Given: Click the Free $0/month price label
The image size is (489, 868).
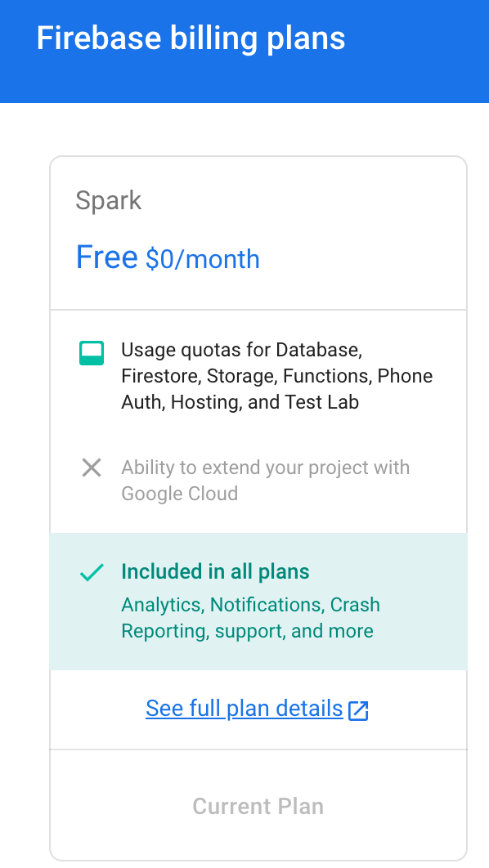Looking at the screenshot, I should (167, 257).
